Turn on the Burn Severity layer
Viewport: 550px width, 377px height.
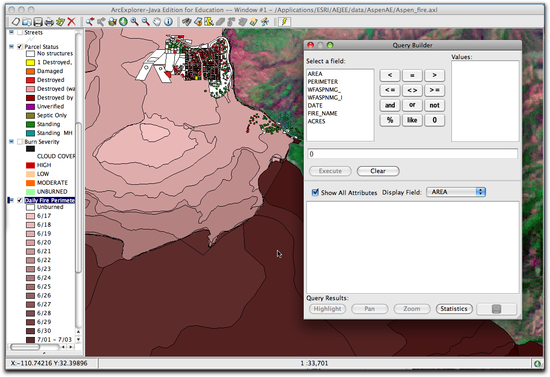20,142
